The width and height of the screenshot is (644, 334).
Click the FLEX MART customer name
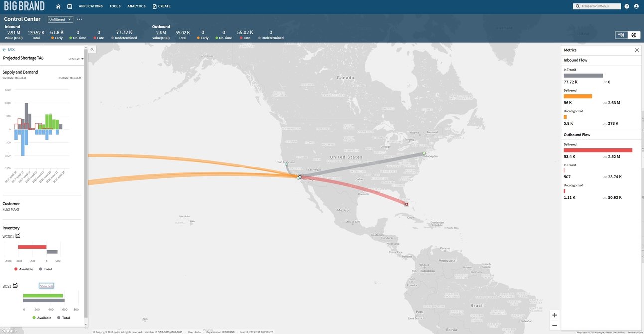click(11, 210)
